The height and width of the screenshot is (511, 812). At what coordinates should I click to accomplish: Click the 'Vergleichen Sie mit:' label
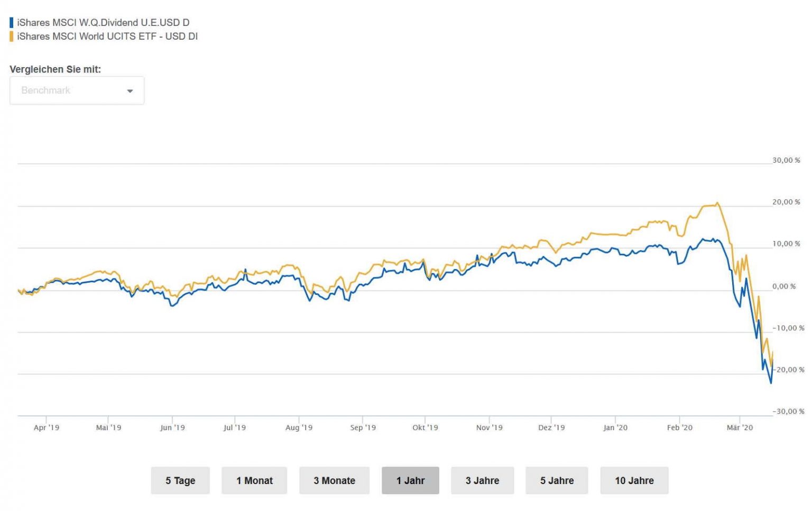click(55, 69)
